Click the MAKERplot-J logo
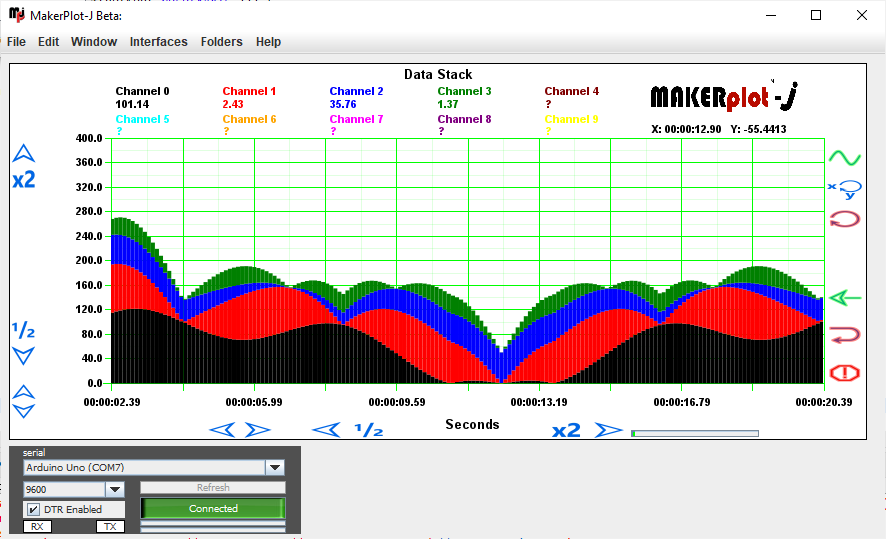This screenshot has width=886, height=539. click(x=724, y=97)
